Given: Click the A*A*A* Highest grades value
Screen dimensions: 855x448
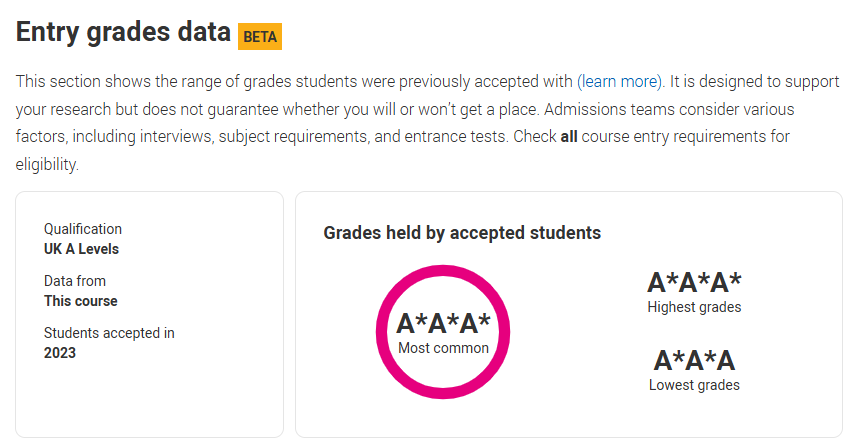Looking at the screenshot, I should coord(694,282).
